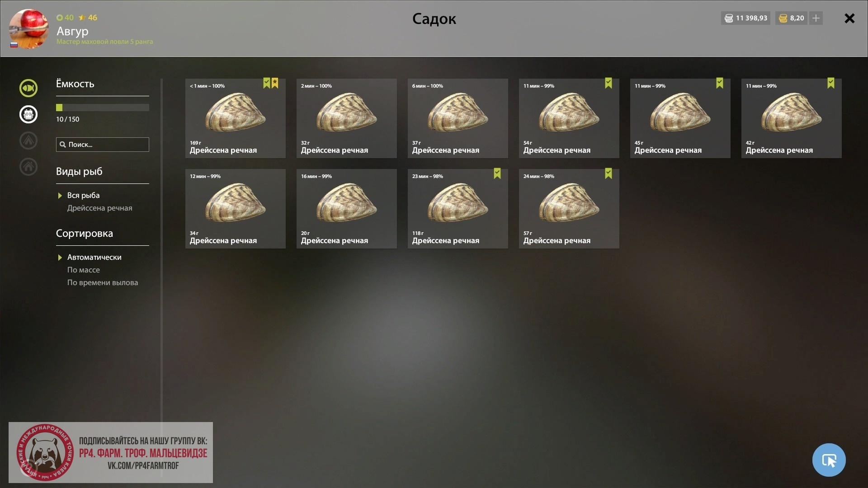The image size is (868, 488).
Task: Open the fish keepnet sidebar icon
Action: click(x=28, y=88)
